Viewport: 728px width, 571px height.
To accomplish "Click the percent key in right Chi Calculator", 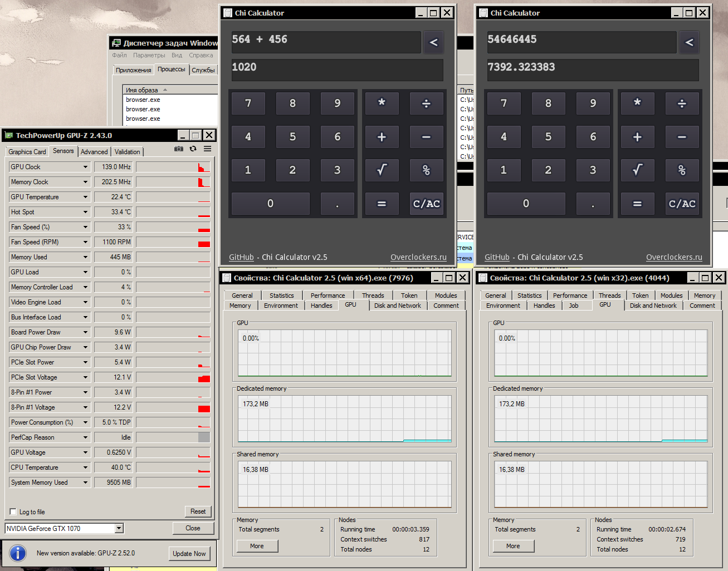I will pyautogui.click(x=682, y=170).
